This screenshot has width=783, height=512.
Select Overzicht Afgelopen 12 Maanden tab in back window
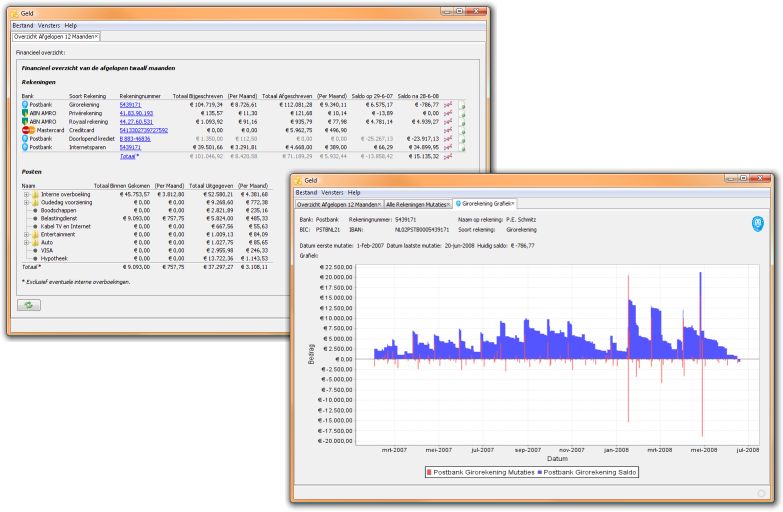(x=54, y=37)
